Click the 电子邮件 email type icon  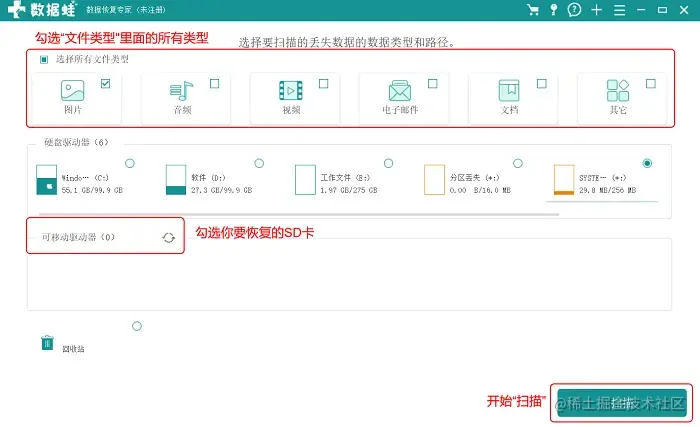(400, 91)
